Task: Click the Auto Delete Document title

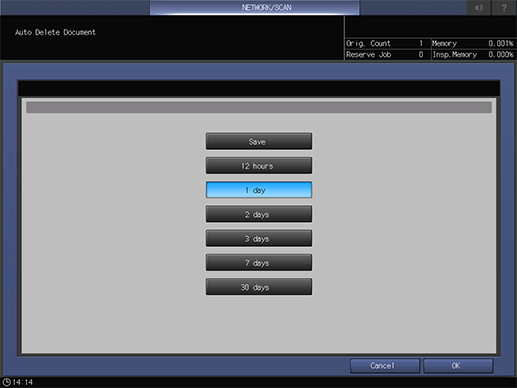Action: (x=55, y=32)
